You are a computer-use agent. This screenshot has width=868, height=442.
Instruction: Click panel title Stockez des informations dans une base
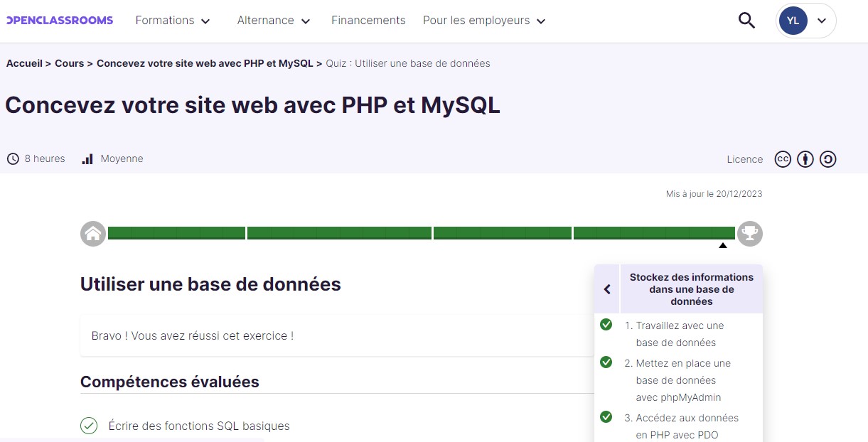(692, 289)
